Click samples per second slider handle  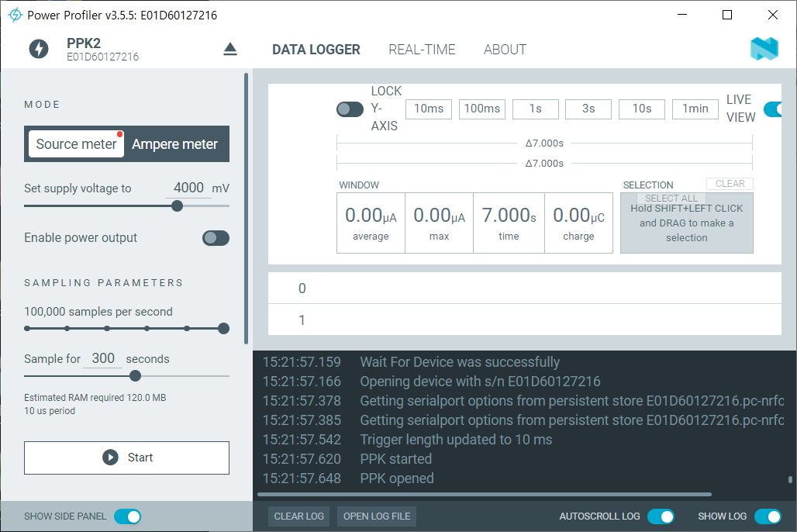pos(223,329)
